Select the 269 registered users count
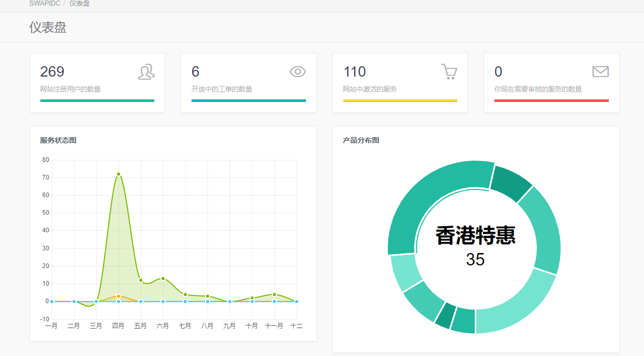Image resolution: width=644 pixels, height=356 pixels. [52, 71]
